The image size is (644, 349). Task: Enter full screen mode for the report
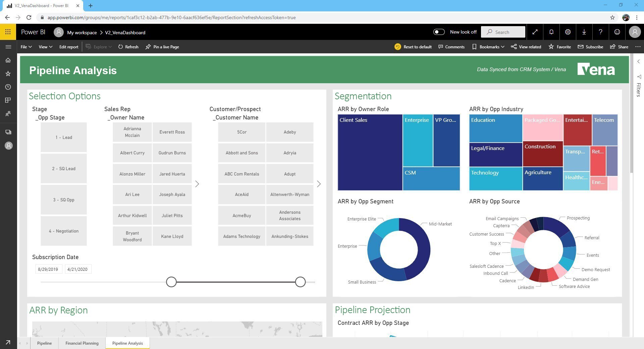(x=535, y=32)
